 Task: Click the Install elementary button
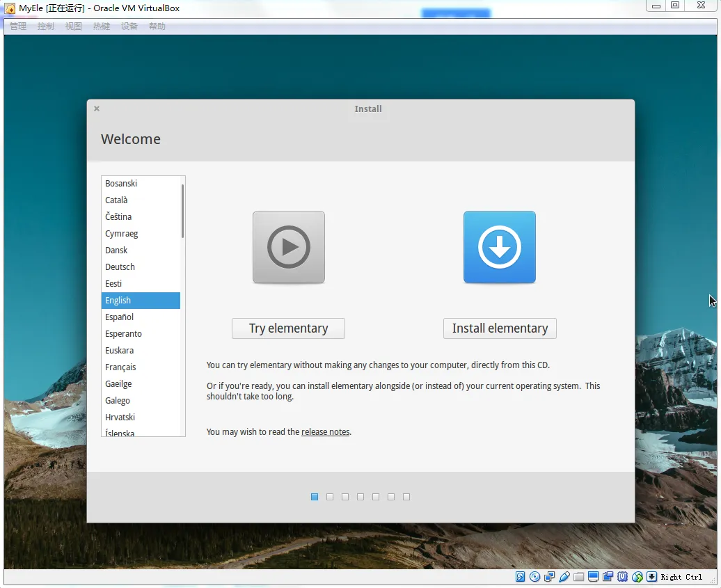pyautogui.click(x=500, y=328)
